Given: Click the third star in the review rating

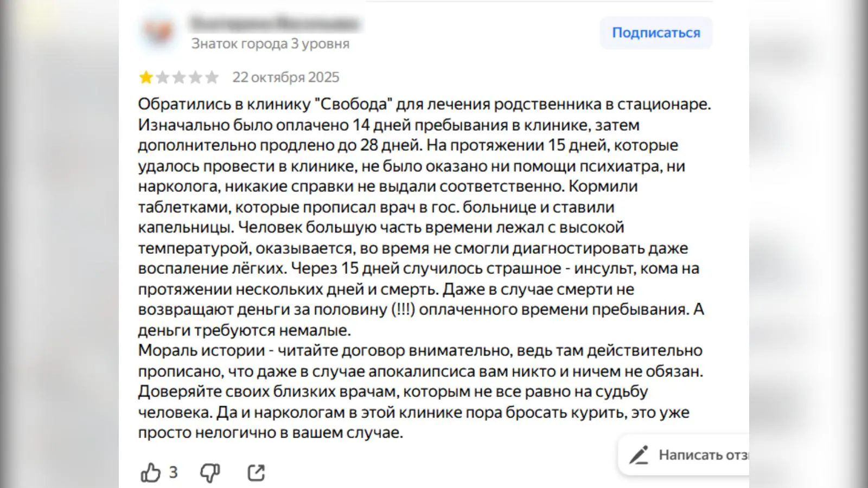Looking at the screenshot, I should 179,77.
